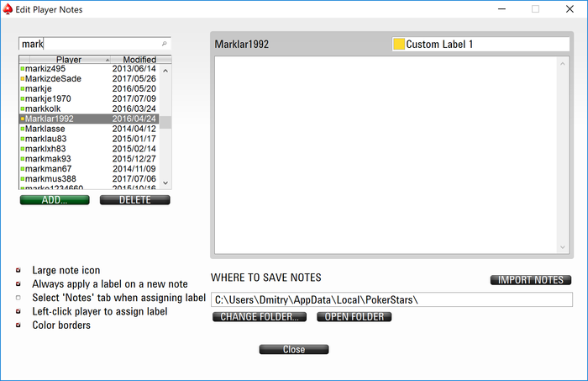The height and width of the screenshot is (381, 588).
Task: Select player marklau83 in the list
Action: click(89, 139)
